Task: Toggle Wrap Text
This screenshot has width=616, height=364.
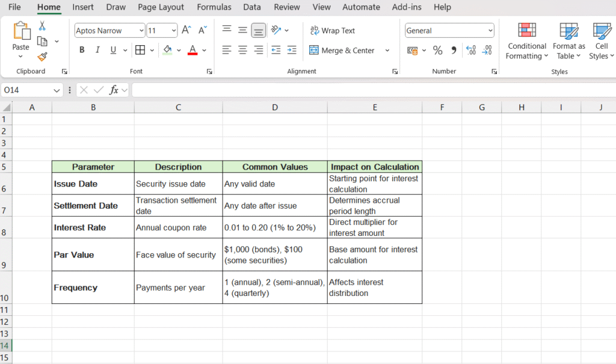Action: click(332, 30)
